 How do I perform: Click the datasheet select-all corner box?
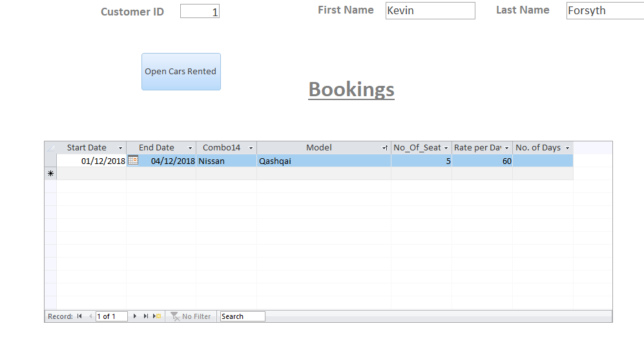click(50, 148)
